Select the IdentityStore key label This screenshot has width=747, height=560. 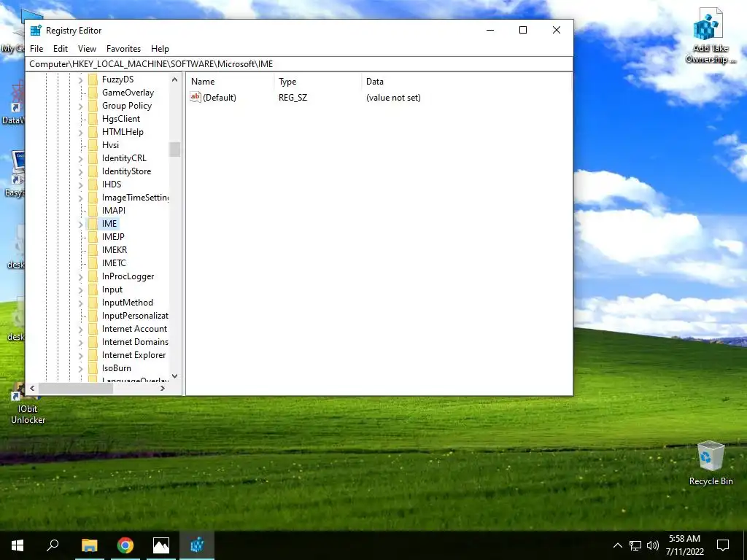click(x=126, y=171)
